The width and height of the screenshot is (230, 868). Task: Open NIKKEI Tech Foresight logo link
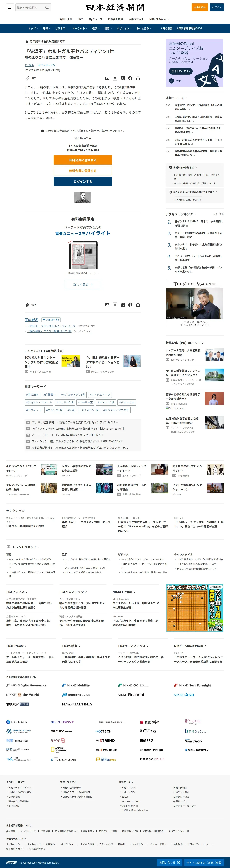click(x=192, y=685)
